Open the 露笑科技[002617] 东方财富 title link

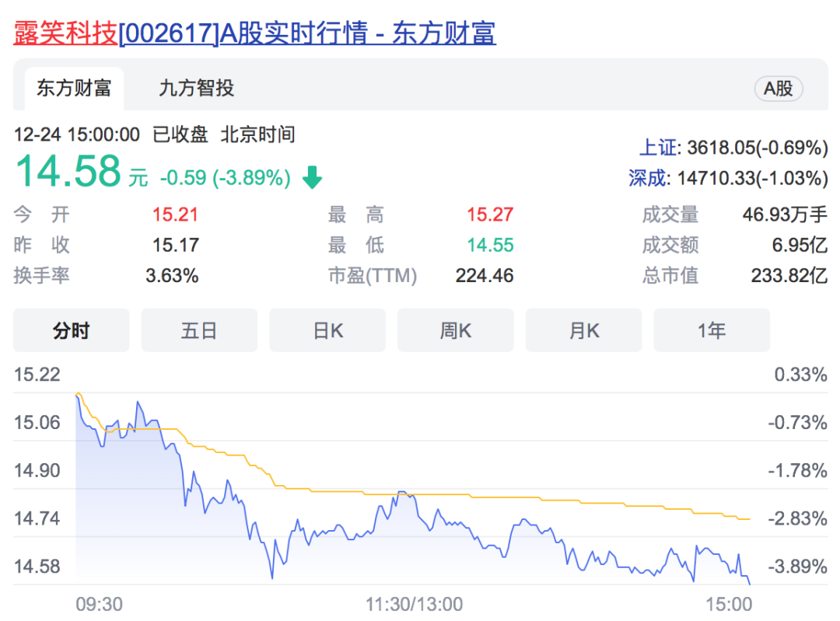[x=254, y=33]
